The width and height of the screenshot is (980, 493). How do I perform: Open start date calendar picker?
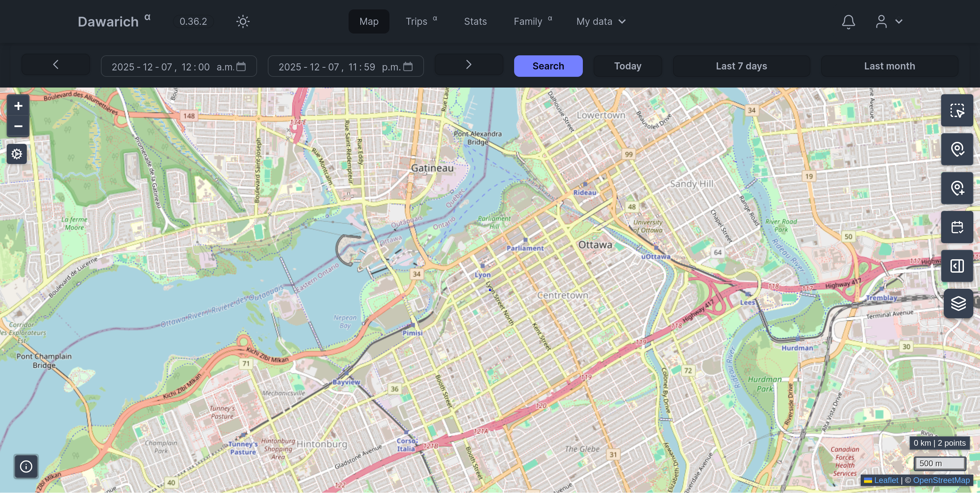pos(241,67)
